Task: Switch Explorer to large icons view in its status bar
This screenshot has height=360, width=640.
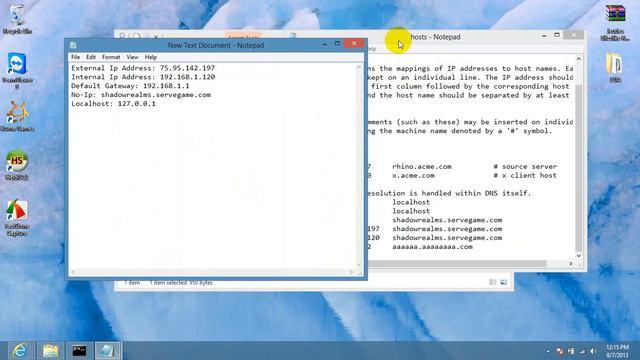Action: coord(504,282)
